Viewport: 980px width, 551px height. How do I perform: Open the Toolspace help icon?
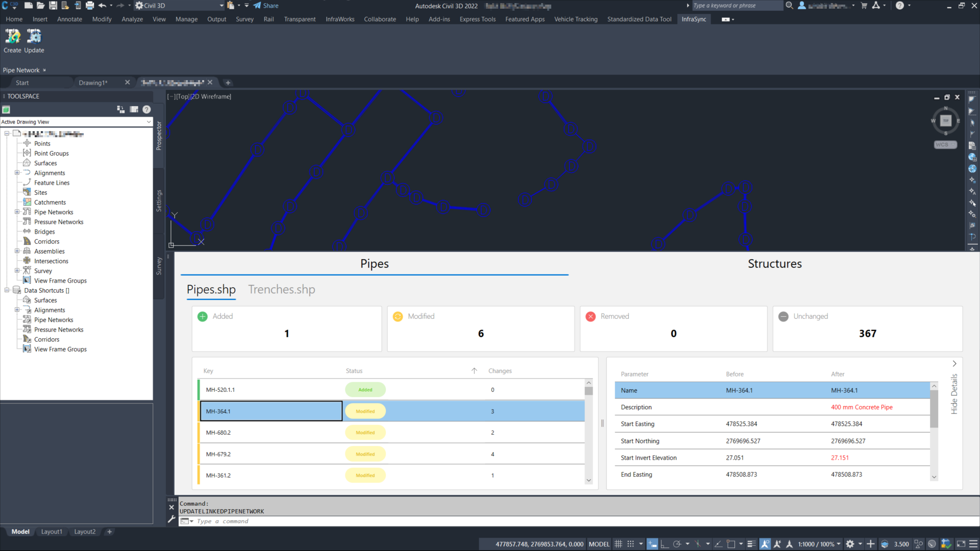coord(146,109)
